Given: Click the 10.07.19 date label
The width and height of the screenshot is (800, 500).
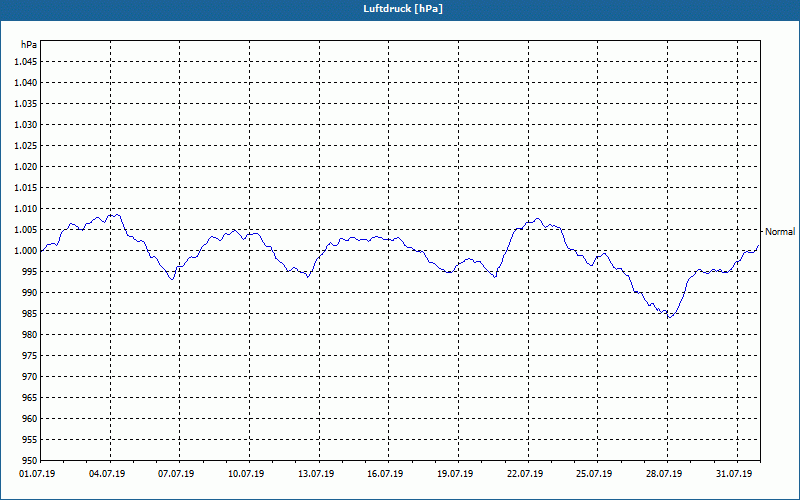Looking at the screenshot, I should 246,474.
